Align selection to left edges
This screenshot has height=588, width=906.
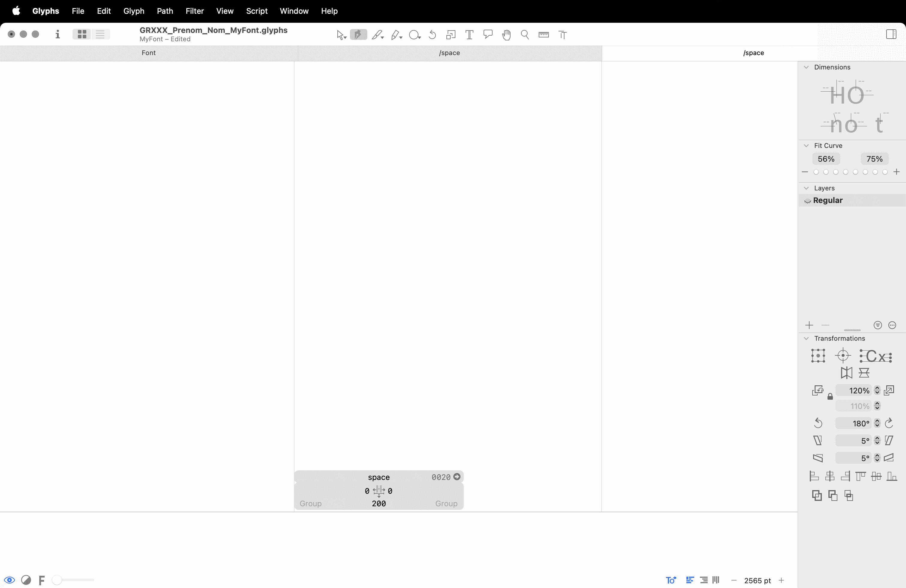tap(814, 476)
